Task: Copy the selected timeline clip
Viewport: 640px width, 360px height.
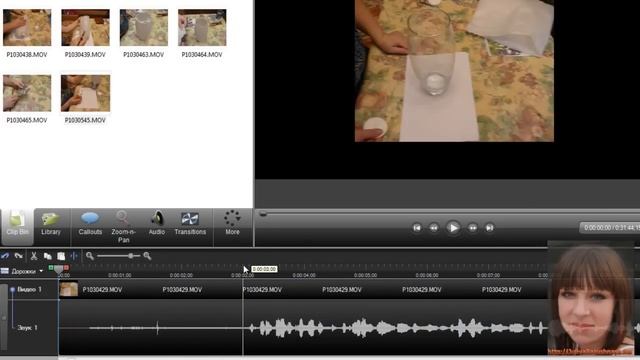Action: click(48, 256)
